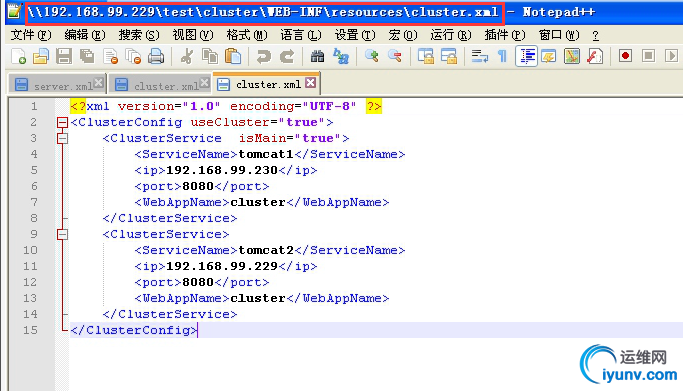Viewport: 683px width, 391px height.
Task: Toggle word wrap toolbar button
Action: pyautogui.click(x=479, y=56)
